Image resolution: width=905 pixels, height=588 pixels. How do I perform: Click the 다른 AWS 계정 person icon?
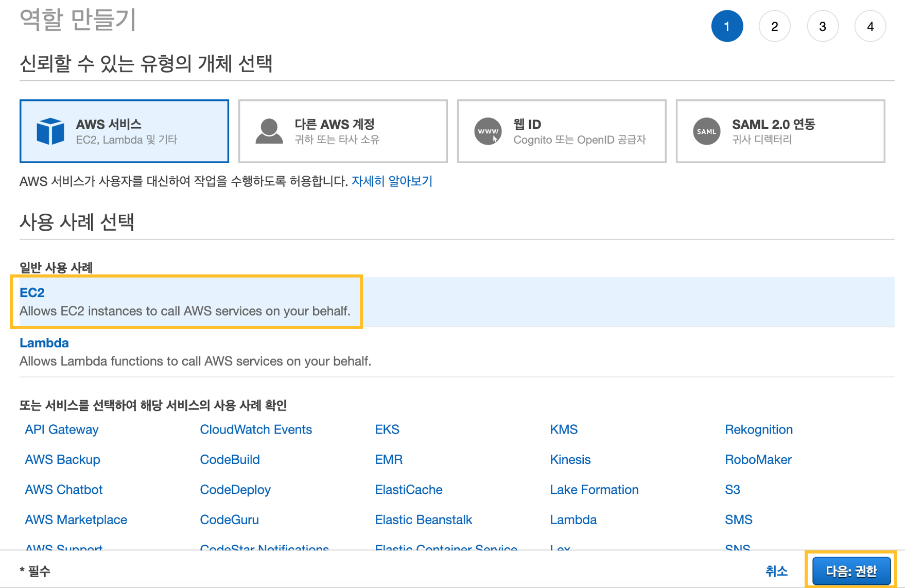coord(269,131)
